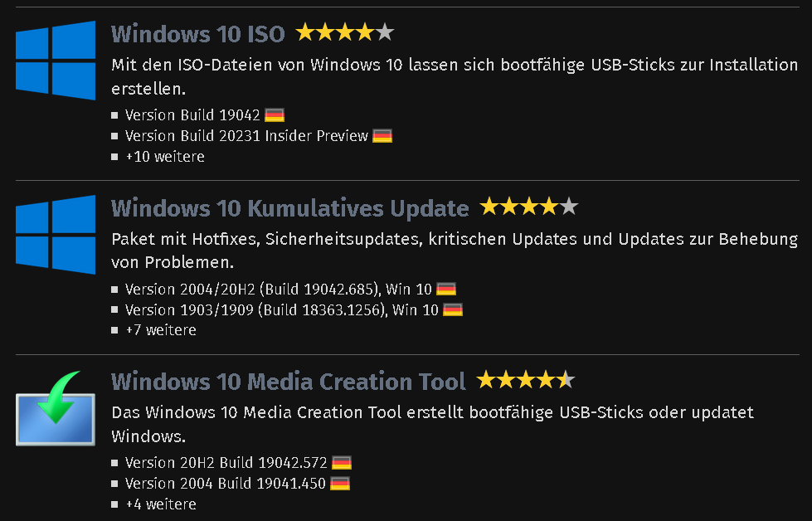Expand "+7 weitere" under Kumulatives Update
The image size is (812, 521).
(161, 330)
